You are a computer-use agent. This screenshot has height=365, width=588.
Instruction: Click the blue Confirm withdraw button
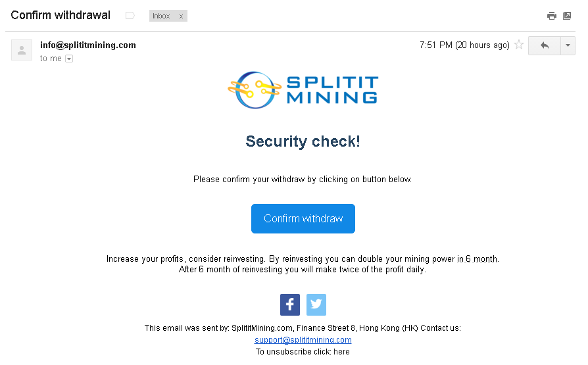click(303, 218)
